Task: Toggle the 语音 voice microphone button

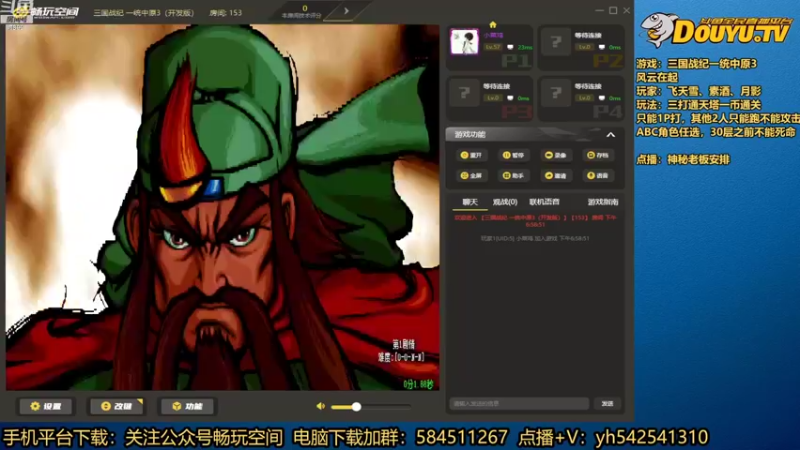Action: point(597,176)
